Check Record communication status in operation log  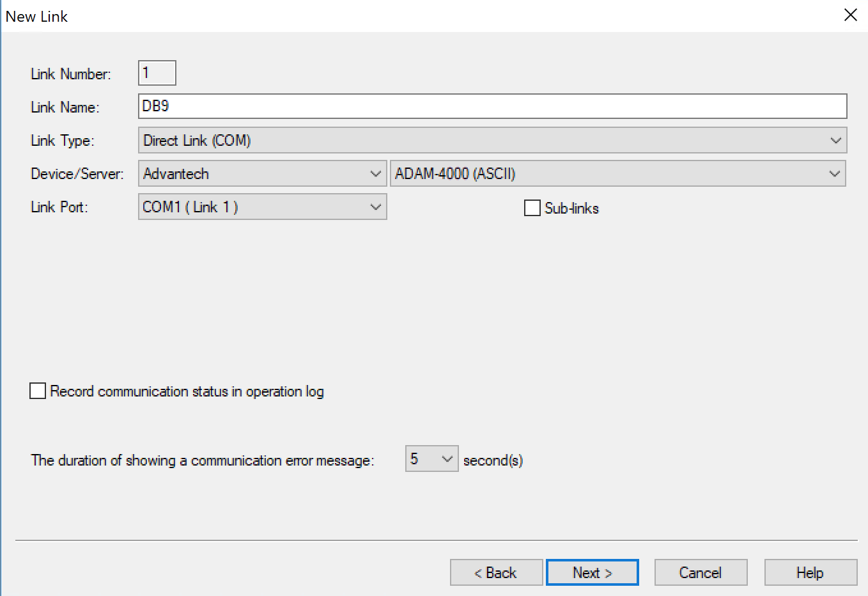tap(38, 391)
